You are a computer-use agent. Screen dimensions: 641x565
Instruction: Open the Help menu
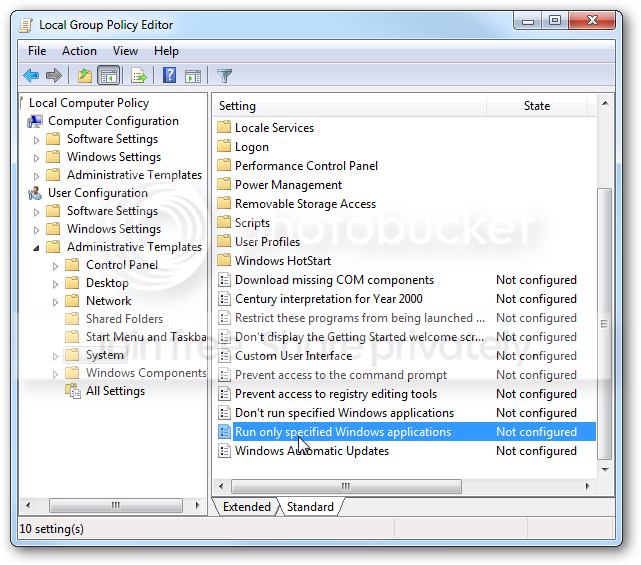coord(166,51)
